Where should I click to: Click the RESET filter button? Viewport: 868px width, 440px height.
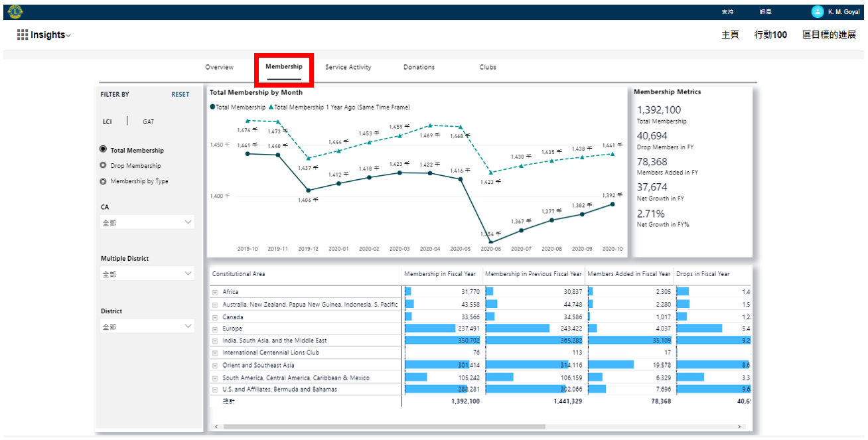(x=180, y=94)
